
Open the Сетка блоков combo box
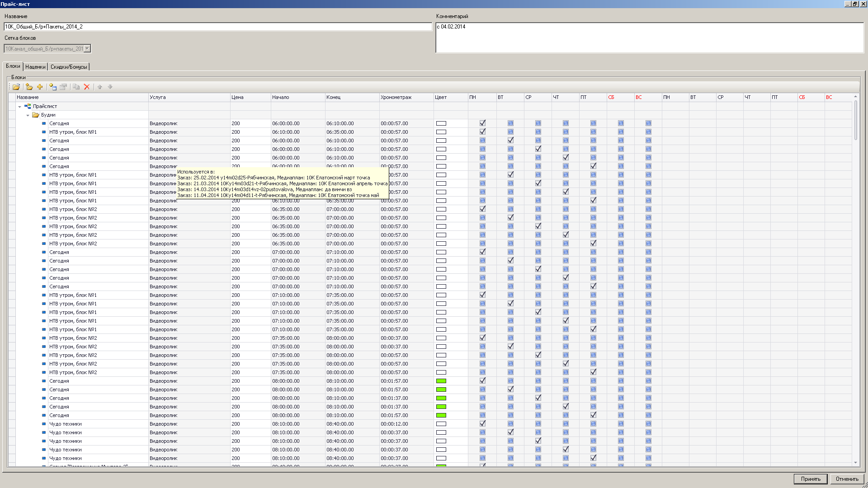click(x=87, y=48)
